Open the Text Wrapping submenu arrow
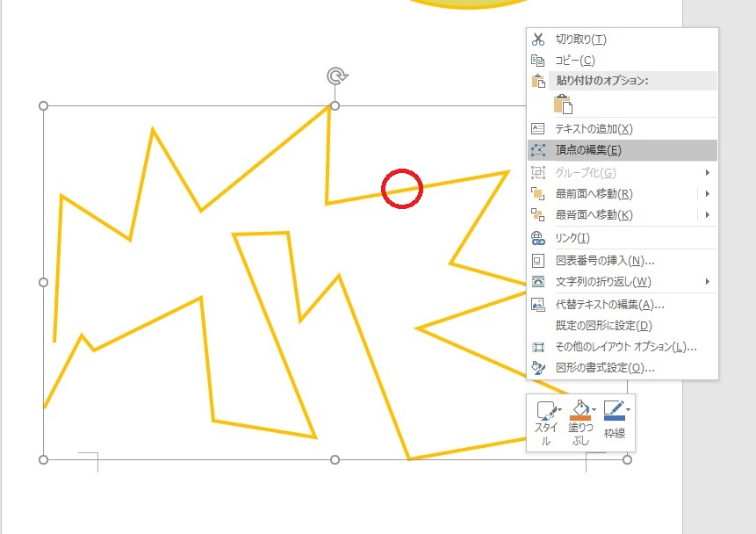Viewport: 756px width, 534px height. pyautogui.click(x=708, y=282)
